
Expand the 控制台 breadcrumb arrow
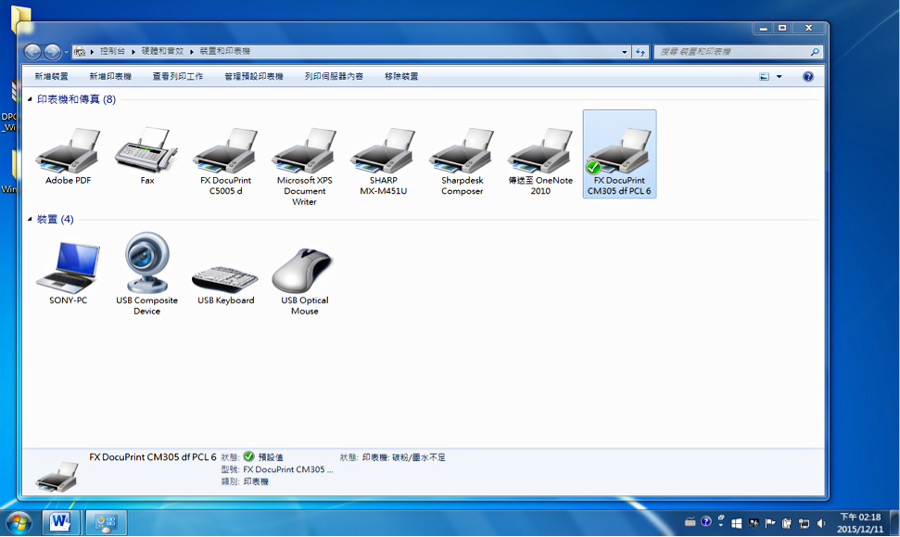(x=133, y=52)
